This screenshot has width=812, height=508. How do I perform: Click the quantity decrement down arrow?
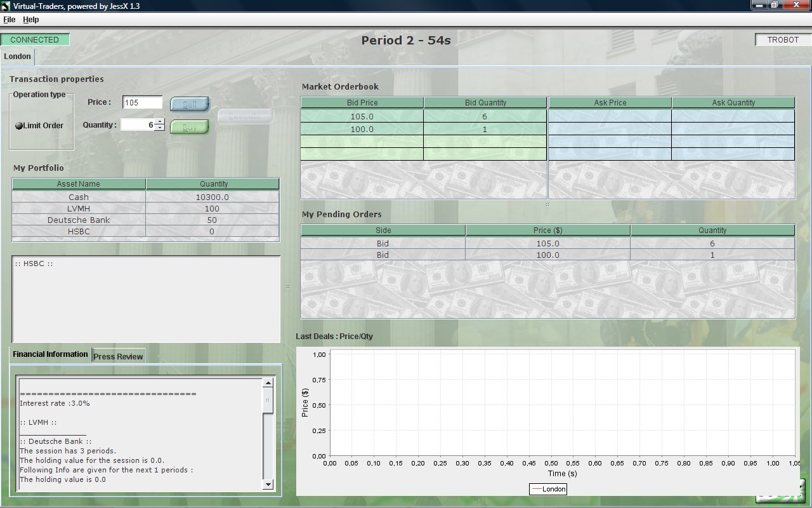pos(159,128)
